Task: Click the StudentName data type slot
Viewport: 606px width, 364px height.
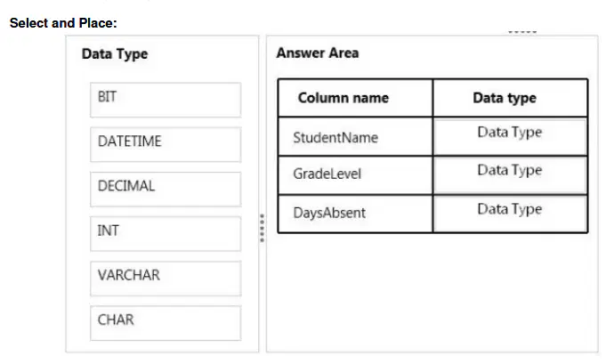Action: [510, 137]
